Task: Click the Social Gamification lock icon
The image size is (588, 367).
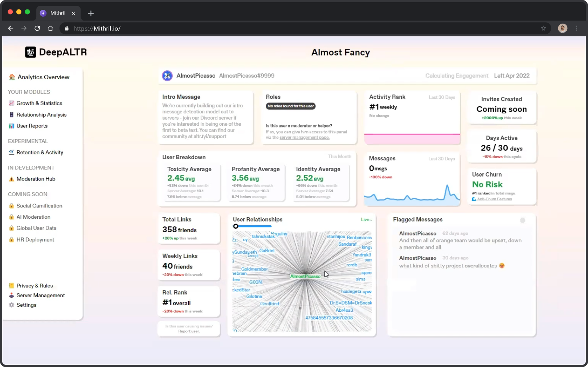Action: [12, 206]
